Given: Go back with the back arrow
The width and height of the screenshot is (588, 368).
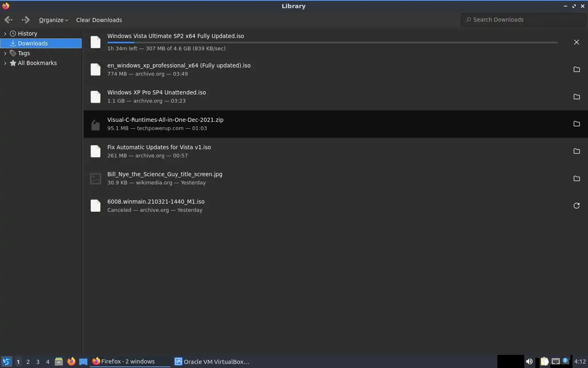Looking at the screenshot, I should point(9,20).
